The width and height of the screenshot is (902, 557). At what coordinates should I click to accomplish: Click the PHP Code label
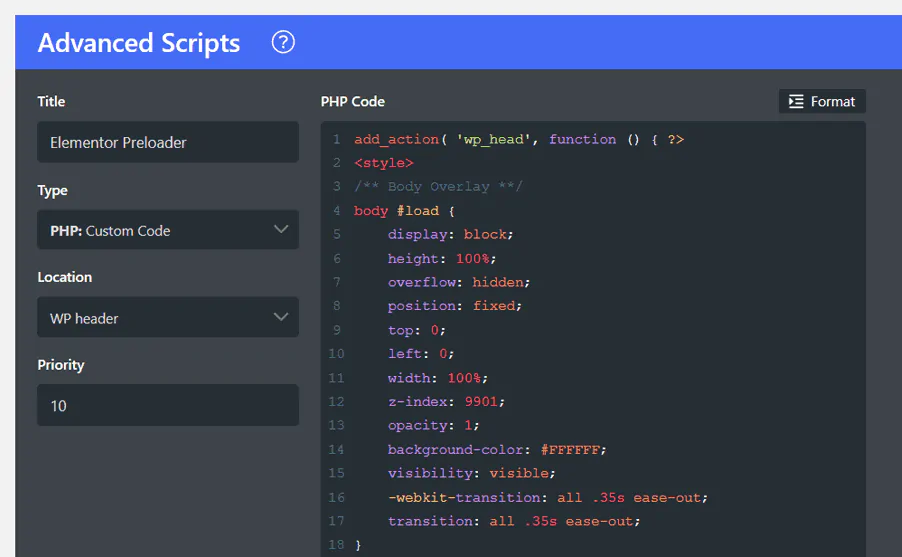tap(352, 101)
